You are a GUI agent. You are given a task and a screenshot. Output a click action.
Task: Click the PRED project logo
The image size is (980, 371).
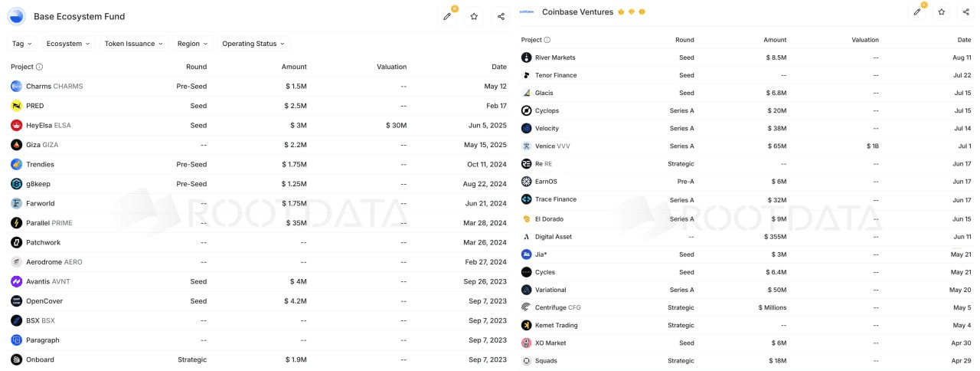[x=17, y=106]
